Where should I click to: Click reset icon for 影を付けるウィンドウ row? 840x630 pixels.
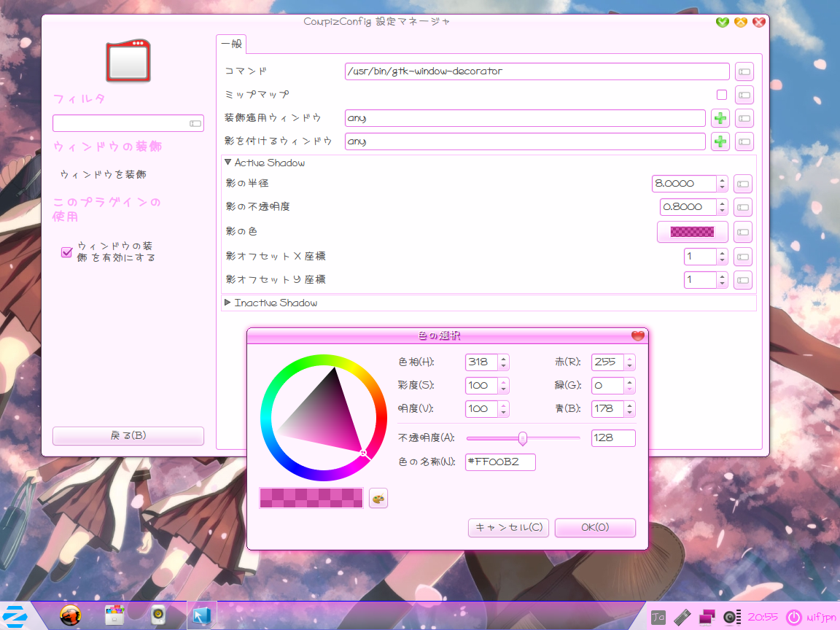click(x=744, y=141)
